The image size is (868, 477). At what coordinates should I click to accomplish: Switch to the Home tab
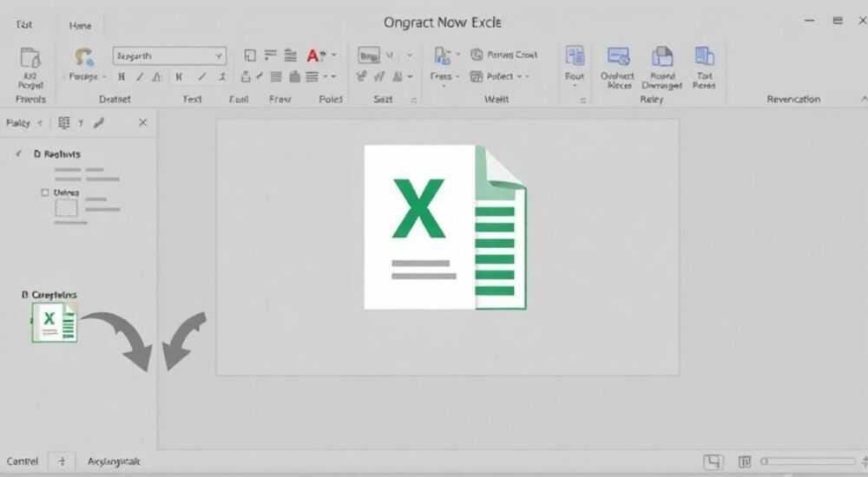point(80,25)
